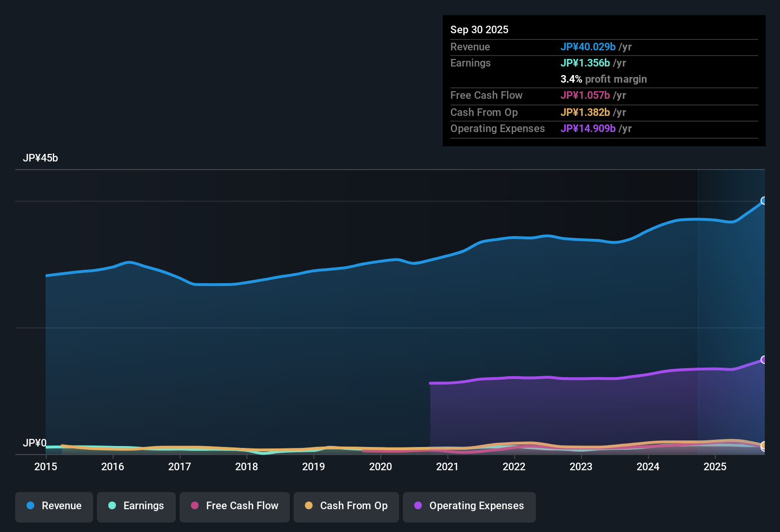Toggle the Free Cash Flow legend item
Screen dimensions: 780x532
pos(234,506)
